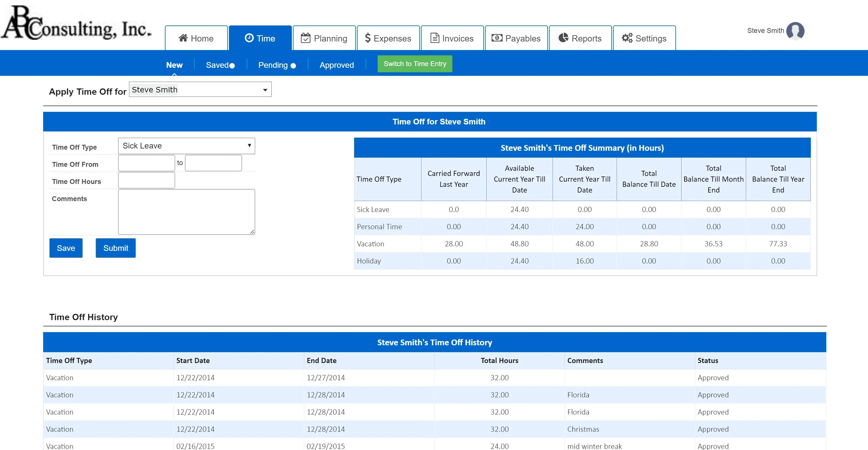Switch to the New time off tab
Screen dimensions: 868x450
coord(174,65)
